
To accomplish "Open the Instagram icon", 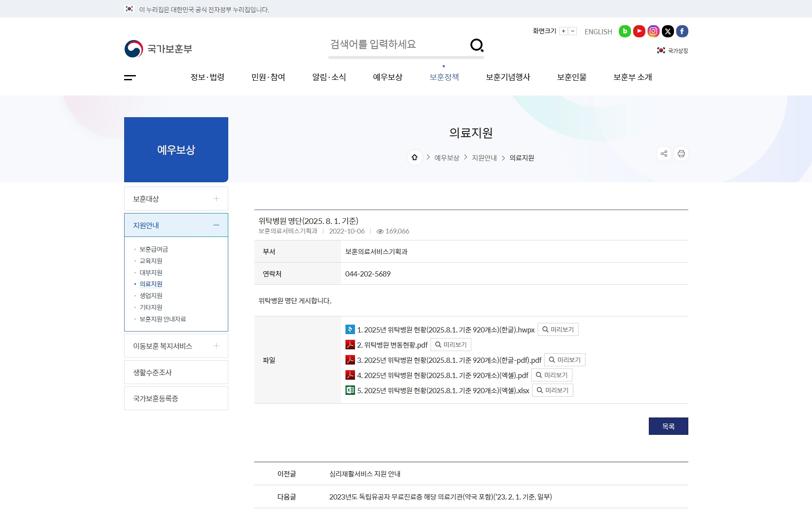I will pos(653,31).
